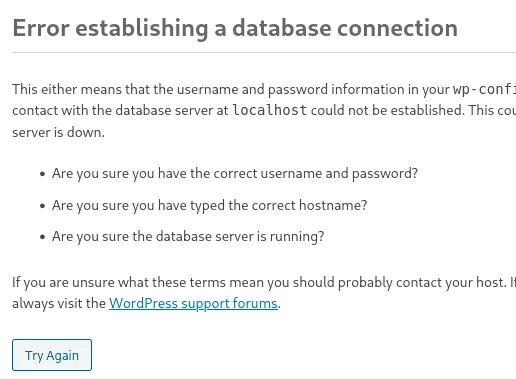This screenshot has height=379, width=516.
Task: Click the wp-confi monospace code text
Action: pyautogui.click(x=484, y=89)
